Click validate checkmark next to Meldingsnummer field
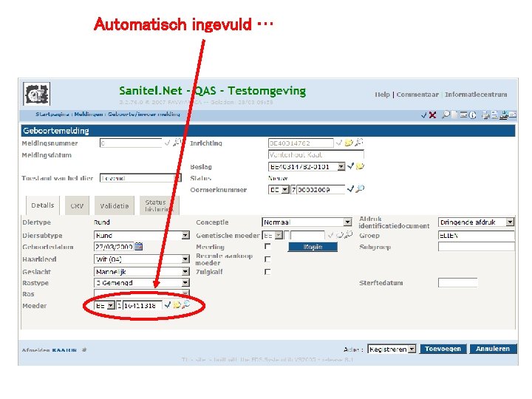Image resolution: width=532 pixels, height=399 pixels. pos(167,143)
